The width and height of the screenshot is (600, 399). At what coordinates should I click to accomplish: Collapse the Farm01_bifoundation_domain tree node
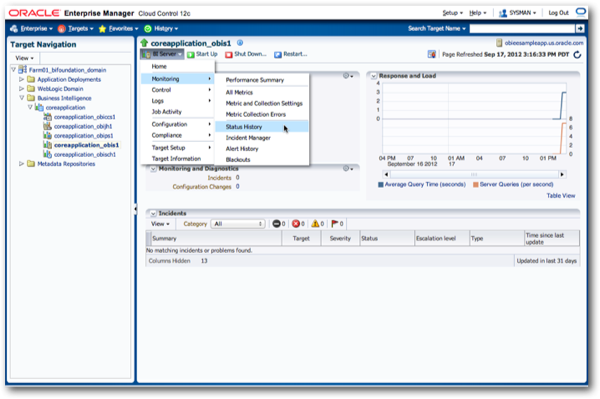point(14,70)
